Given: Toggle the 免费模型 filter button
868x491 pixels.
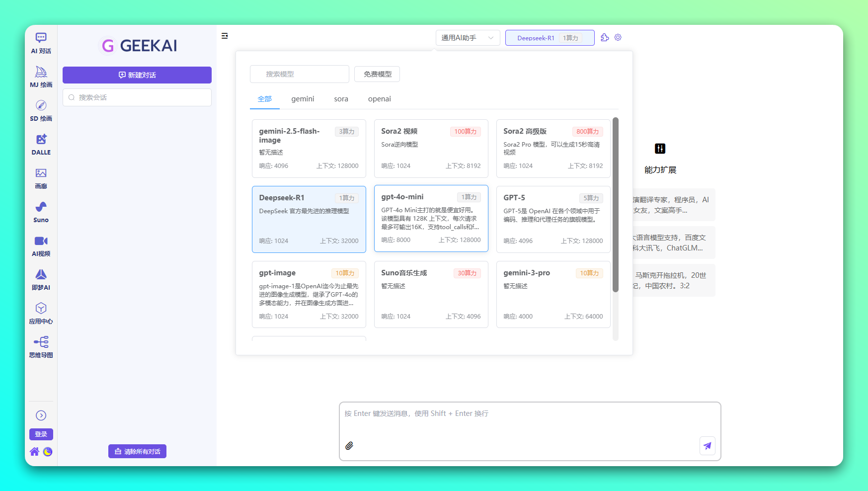Looking at the screenshot, I should click(377, 74).
